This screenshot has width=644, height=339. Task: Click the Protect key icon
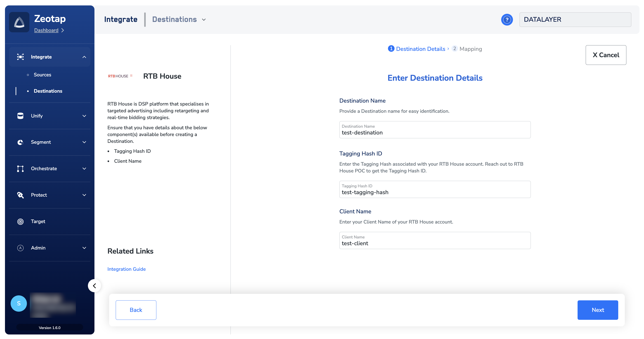[x=20, y=195]
